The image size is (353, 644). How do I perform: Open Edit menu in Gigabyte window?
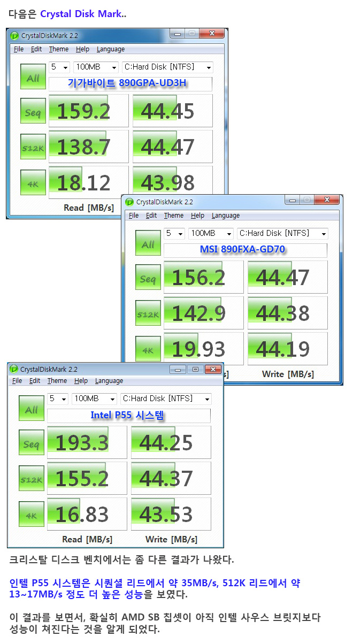pyautogui.click(x=36, y=49)
